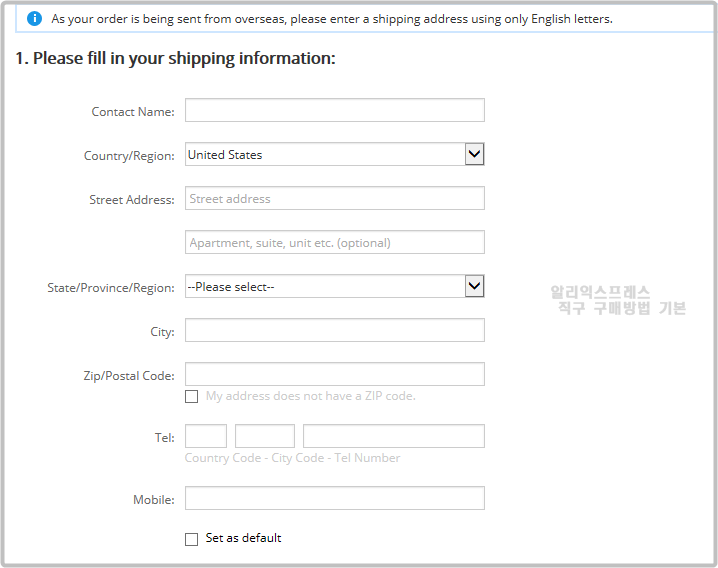The width and height of the screenshot is (718, 568).
Task: Check 'My address does not have a ZIP code'
Action: [x=191, y=396]
